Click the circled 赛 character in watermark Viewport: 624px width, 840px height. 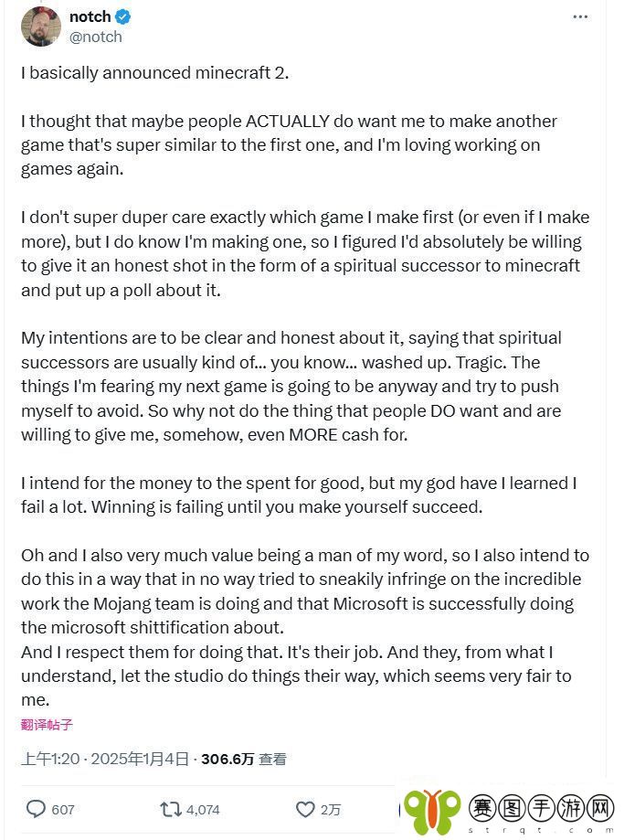point(482,808)
